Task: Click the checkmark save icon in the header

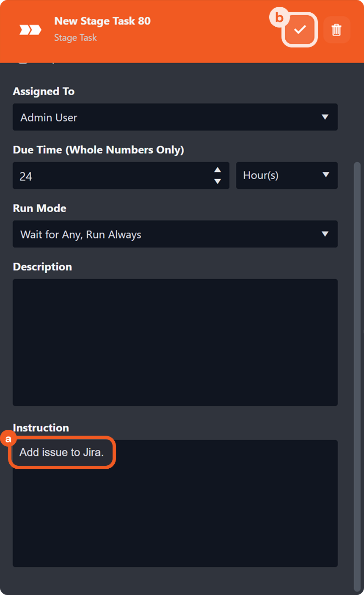Action: (300, 30)
